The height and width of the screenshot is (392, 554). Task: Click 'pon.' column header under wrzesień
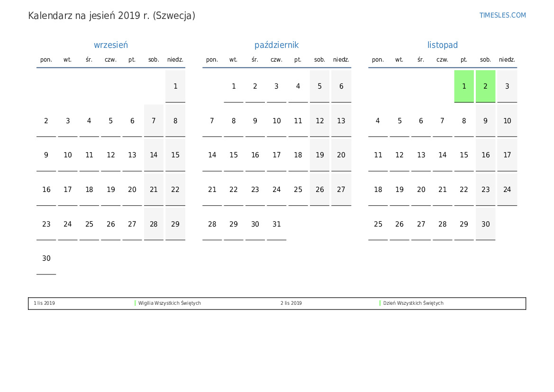(46, 60)
